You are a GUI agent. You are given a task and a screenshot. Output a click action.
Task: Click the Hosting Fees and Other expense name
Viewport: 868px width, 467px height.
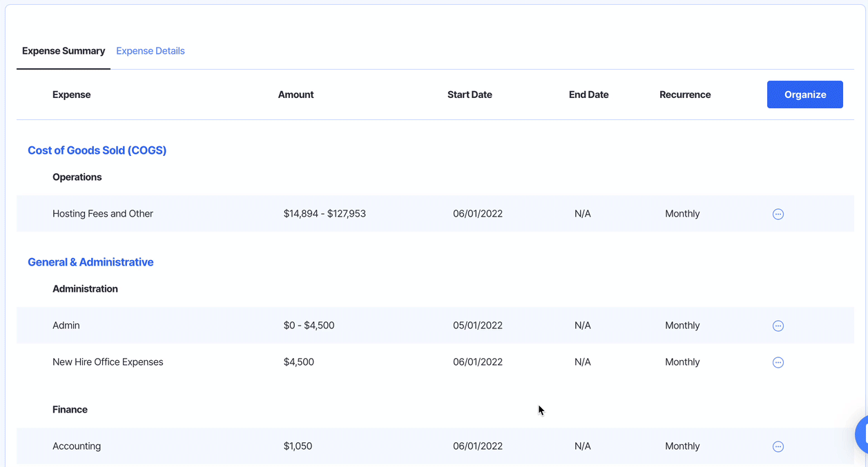click(x=103, y=214)
